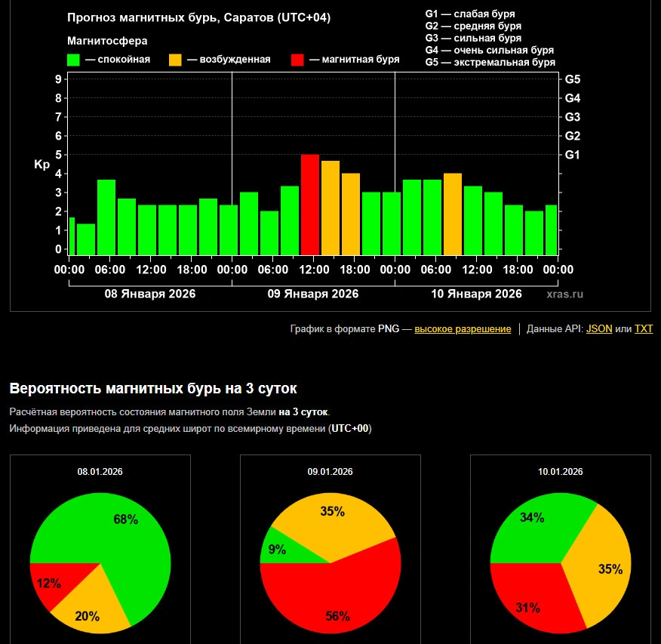Select the only yellow bar on 10 January
Viewport: 661px width, 644px height.
[452, 214]
